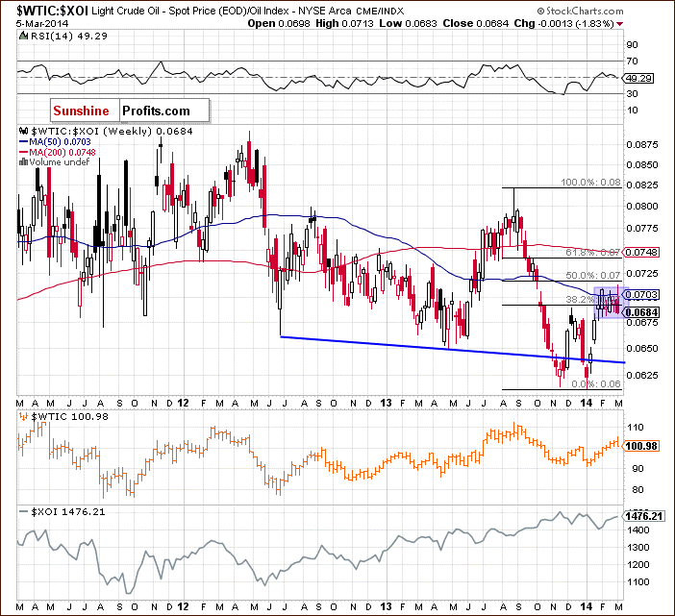Click the RSI(14) 49.29 panel label
This screenshot has width=675, height=616.
click(68, 37)
